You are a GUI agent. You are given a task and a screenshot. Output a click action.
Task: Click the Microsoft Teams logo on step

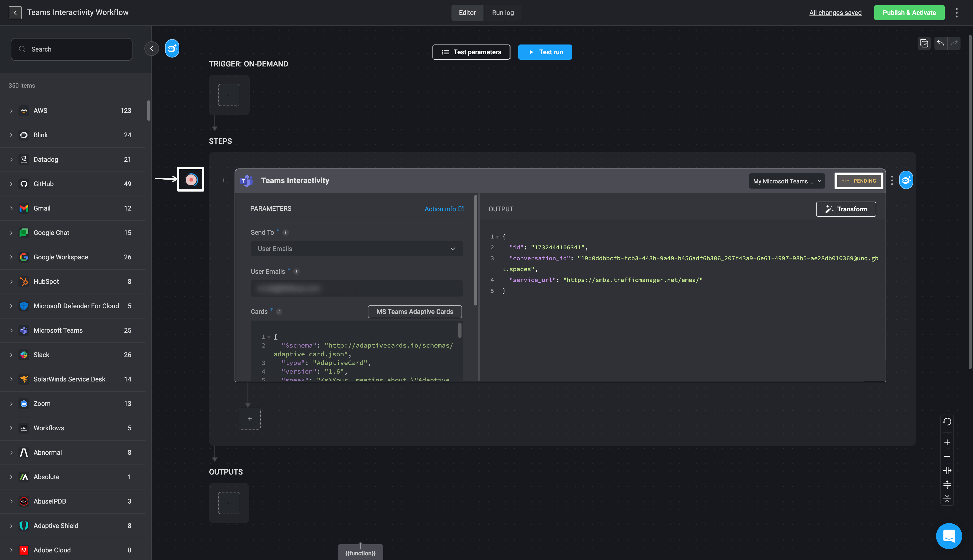(246, 181)
